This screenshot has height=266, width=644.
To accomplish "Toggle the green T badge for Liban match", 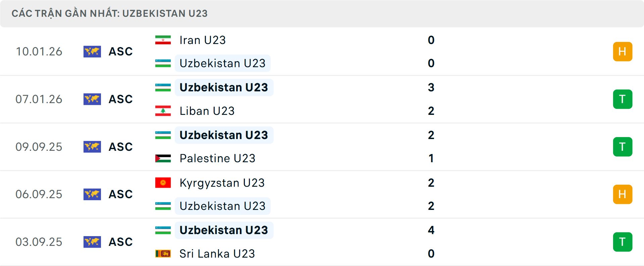I will coord(623,99).
